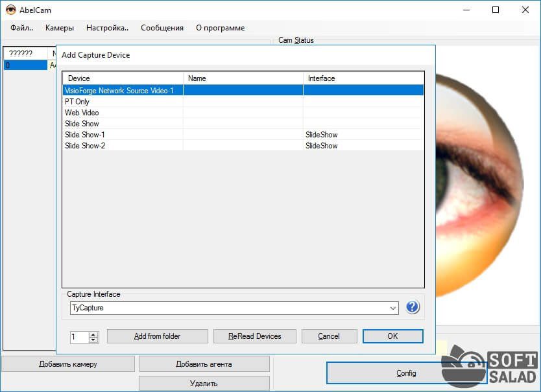
Task: Click the TyCapture combo box field
Action: pyautogui.click(x=234, y=308)
